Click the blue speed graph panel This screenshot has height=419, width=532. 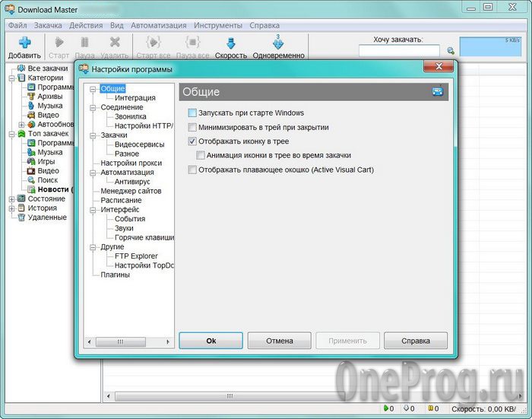click(490, 46)
